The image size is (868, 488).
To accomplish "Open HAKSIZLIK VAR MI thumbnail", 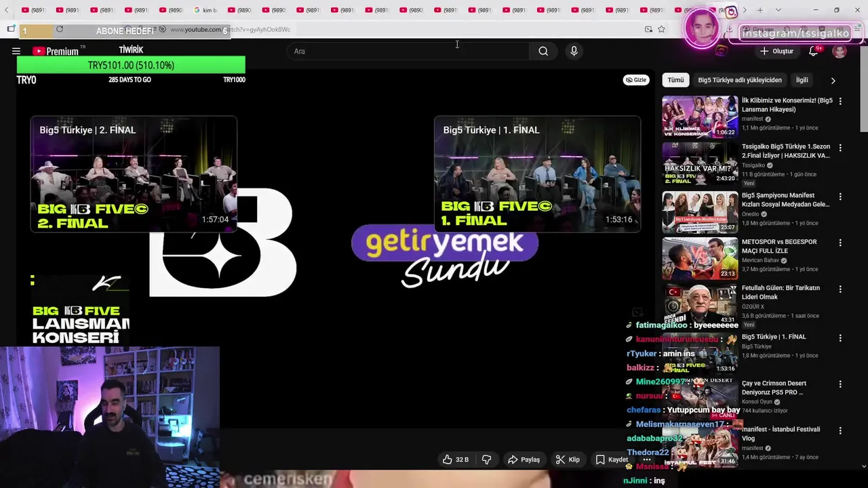I will coord(700,163).
